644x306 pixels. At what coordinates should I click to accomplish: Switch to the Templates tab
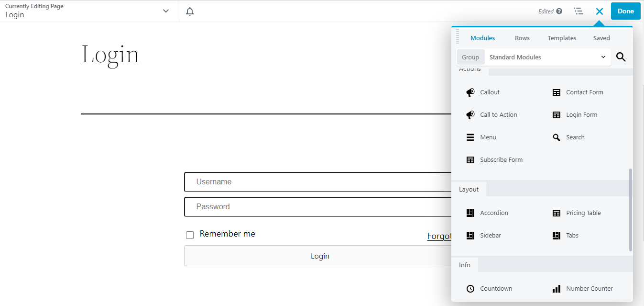[562, 38]
